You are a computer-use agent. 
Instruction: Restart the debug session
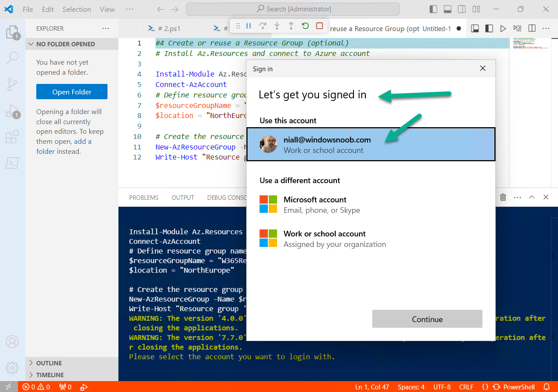coord(305,26)
